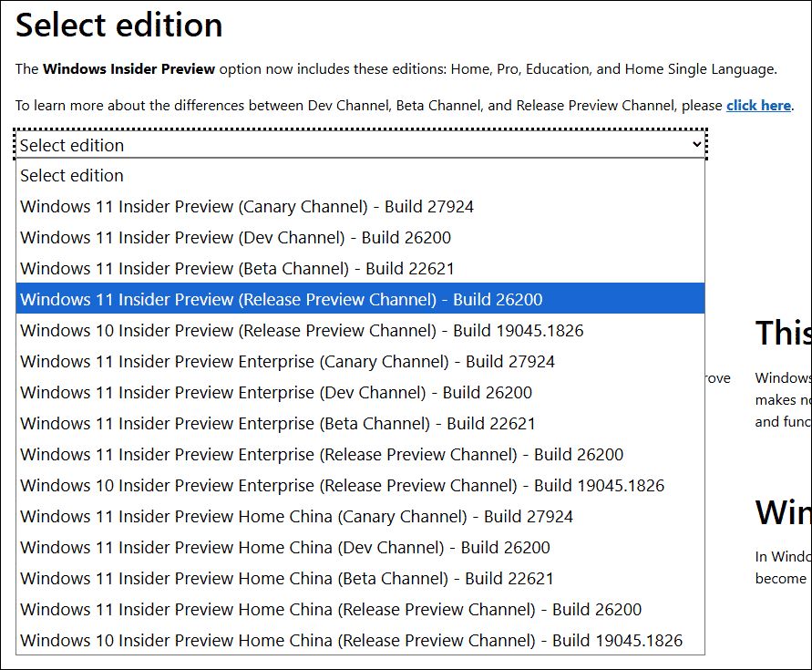Select Windows 11 Home China (Canary Channel) option
This screenshot has height=670, width=812.
tap(360, 516)
